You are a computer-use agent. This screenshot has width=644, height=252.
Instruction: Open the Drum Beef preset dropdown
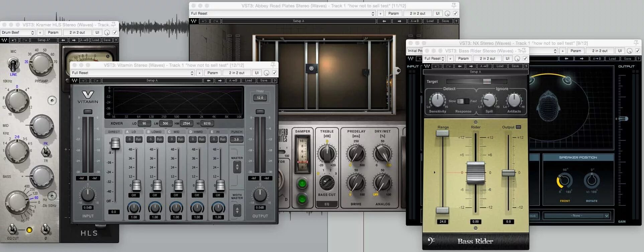[18, 32]
